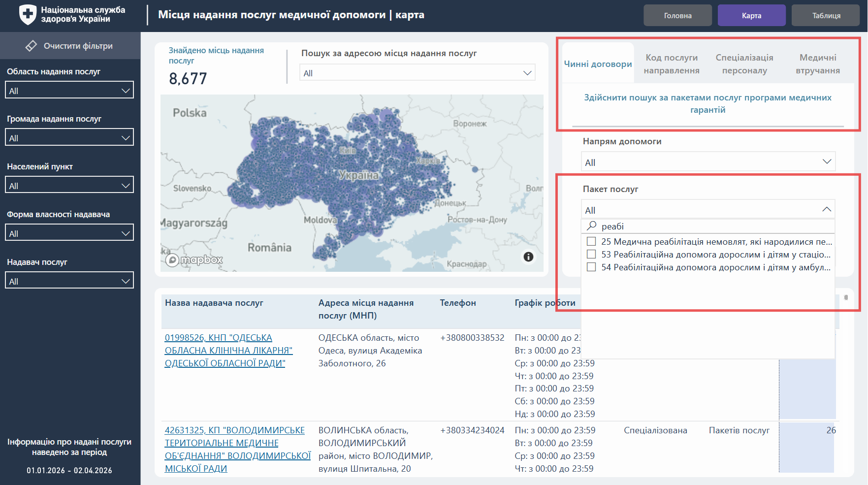Click the table's vertical scrollbar handle
Viewport: 868px width, 485px height.
coord(846,297)
